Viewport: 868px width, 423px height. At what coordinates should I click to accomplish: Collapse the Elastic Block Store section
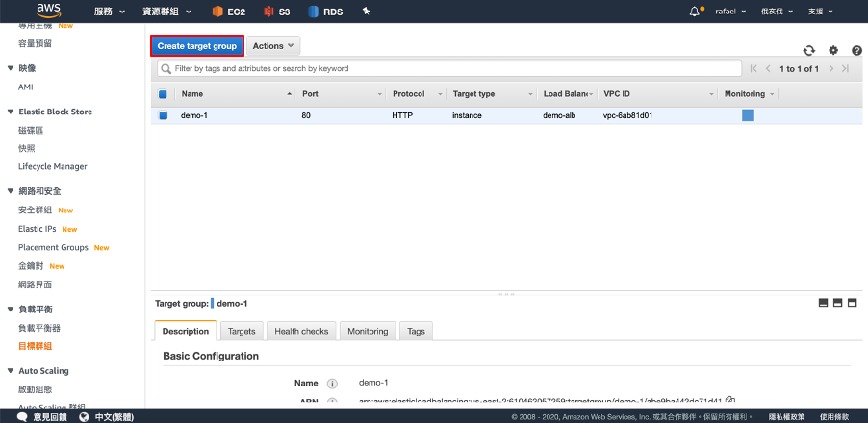pyautogui.click(x=10, y=112)
